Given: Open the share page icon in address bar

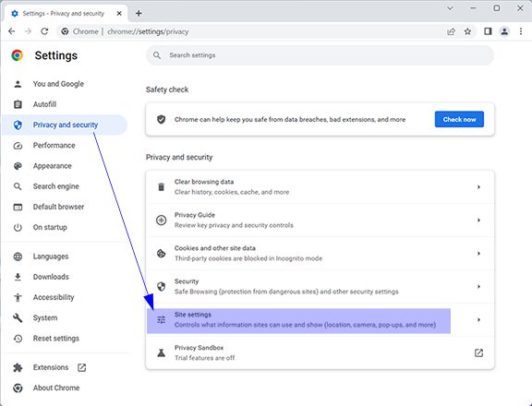Looking at the screenshot, I should click(x=451, y=31).
